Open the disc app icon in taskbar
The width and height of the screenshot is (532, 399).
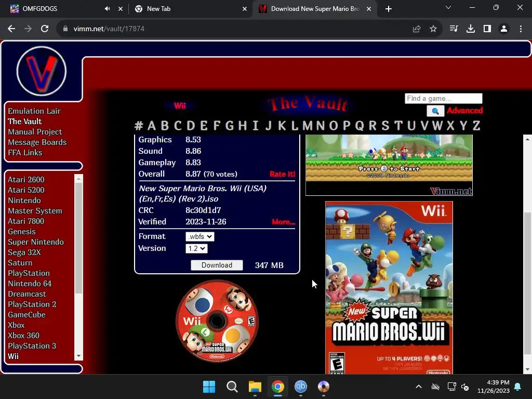pyautogui.click(x=323, y=387)
